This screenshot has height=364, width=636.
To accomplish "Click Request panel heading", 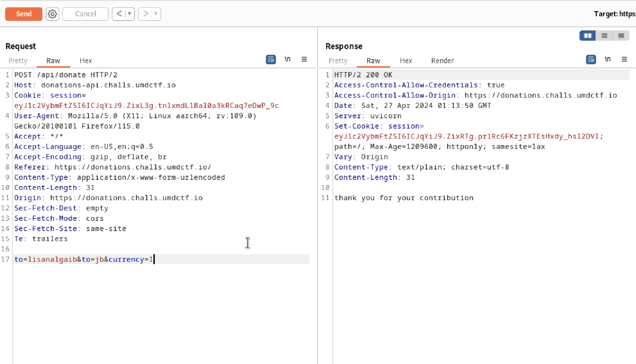I will (21, 46).
